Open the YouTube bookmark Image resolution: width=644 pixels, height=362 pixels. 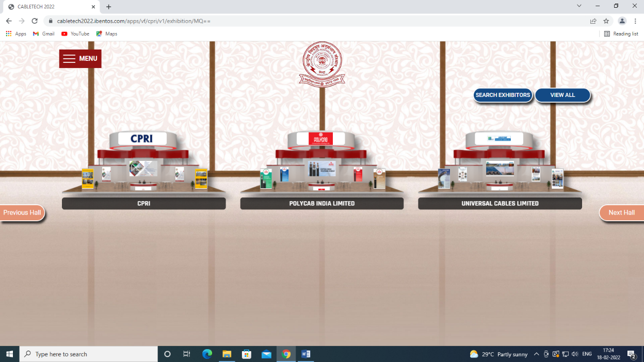click(x=75, y=34)
